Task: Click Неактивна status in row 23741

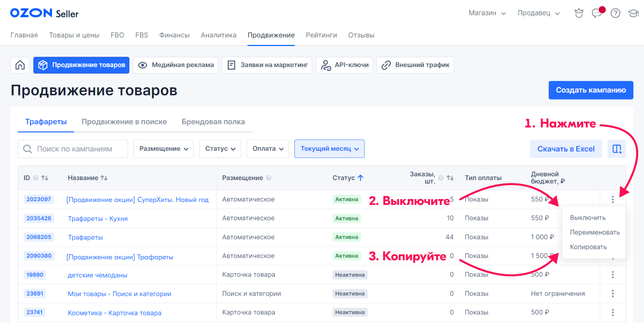Action: pos(350,312)
